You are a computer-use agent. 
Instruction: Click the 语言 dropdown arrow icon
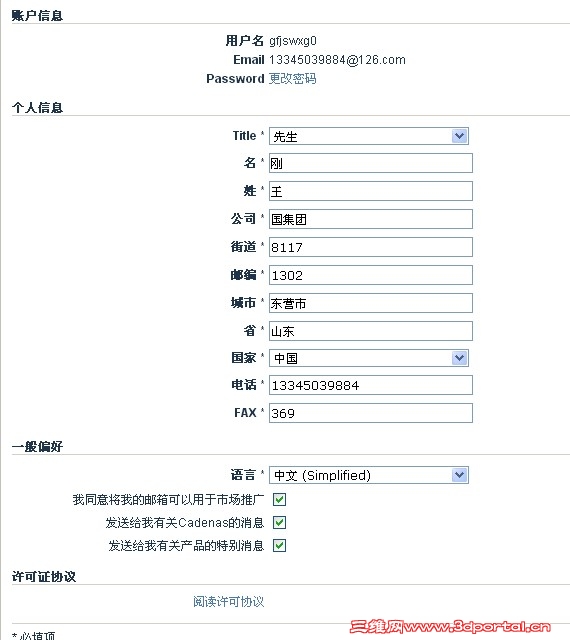(459, 475)
